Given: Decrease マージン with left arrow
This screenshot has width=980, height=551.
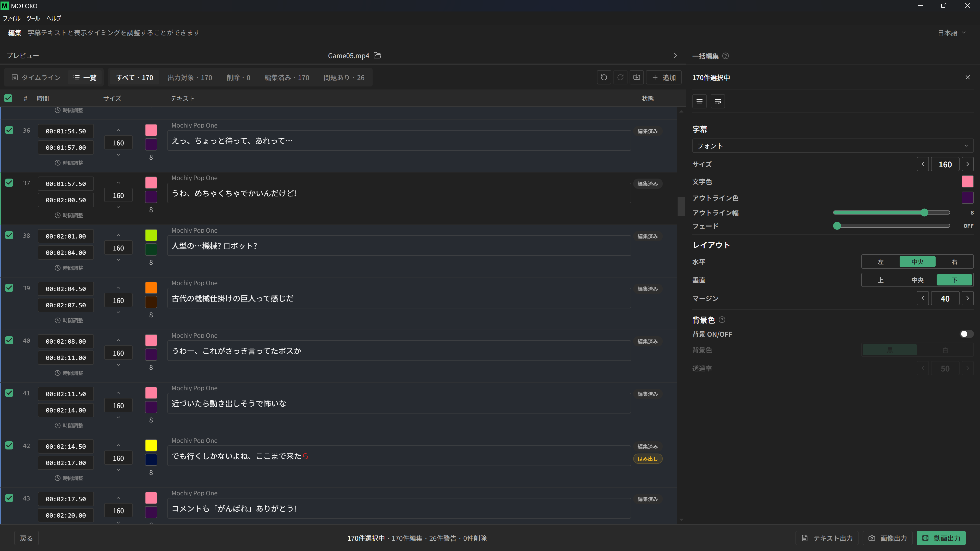Looking at the screenshot, I should point(923,298).
